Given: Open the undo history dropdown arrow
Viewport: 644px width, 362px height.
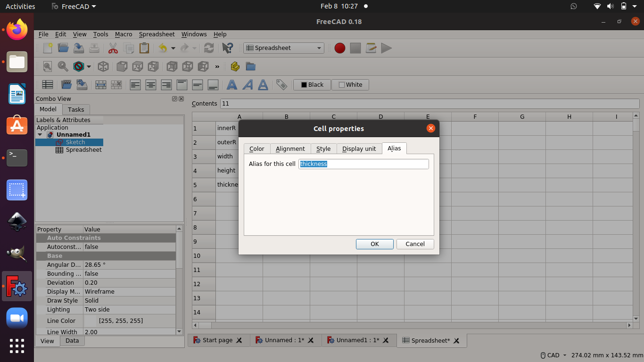Looking at the screenshot, I should pyautogui.click(x=173, y=48).
